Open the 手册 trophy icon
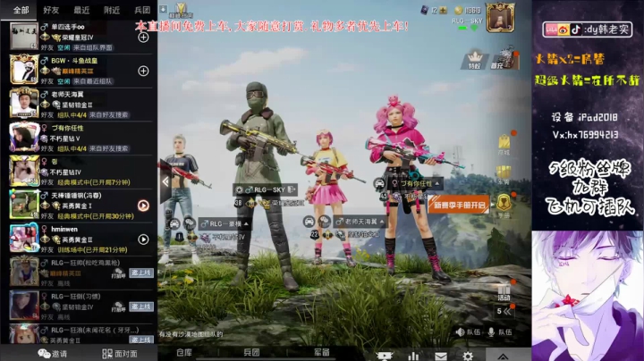 [x=504, y=206]
